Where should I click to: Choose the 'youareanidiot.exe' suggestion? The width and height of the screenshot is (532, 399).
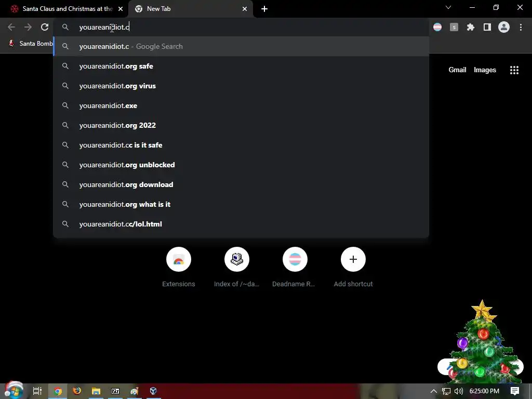(241, 105)
